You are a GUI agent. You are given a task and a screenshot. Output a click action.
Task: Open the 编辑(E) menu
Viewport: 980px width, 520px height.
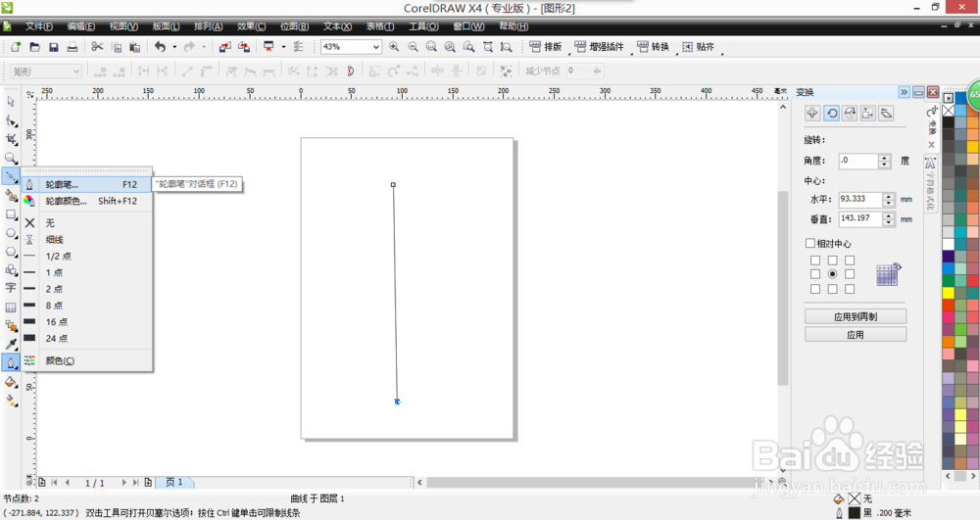pyautogui.click(x=81, y=26)
